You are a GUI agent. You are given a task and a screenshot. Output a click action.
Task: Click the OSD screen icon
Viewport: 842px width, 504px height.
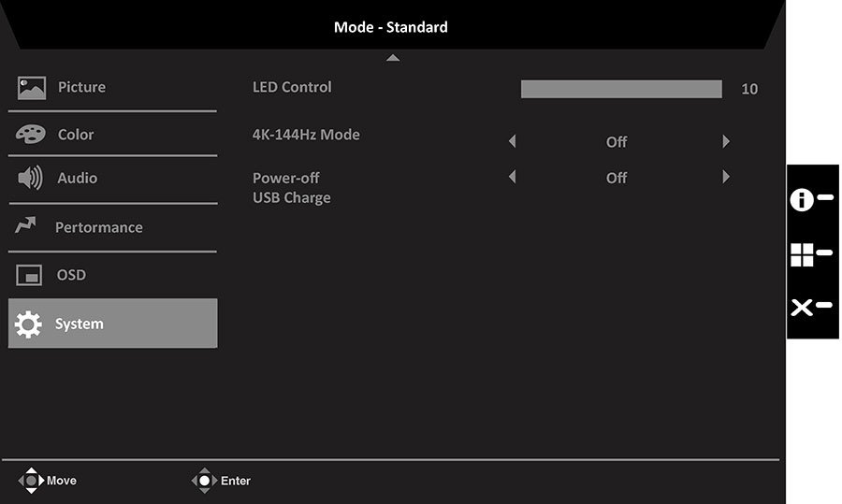[29, 275]
